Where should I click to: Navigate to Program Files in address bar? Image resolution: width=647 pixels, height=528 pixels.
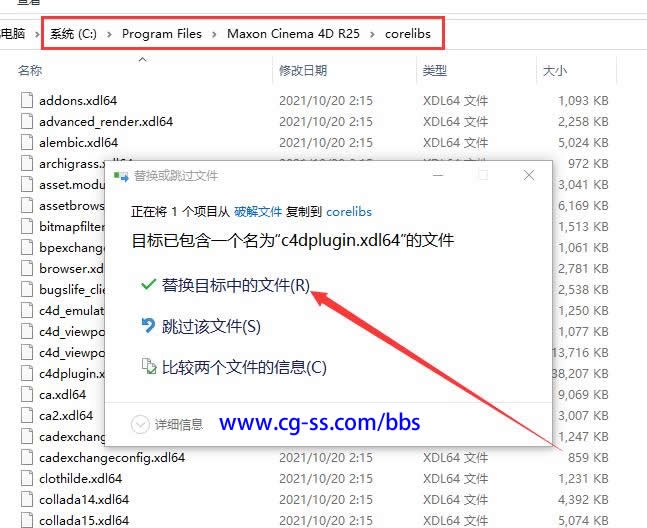click(161, 34)
